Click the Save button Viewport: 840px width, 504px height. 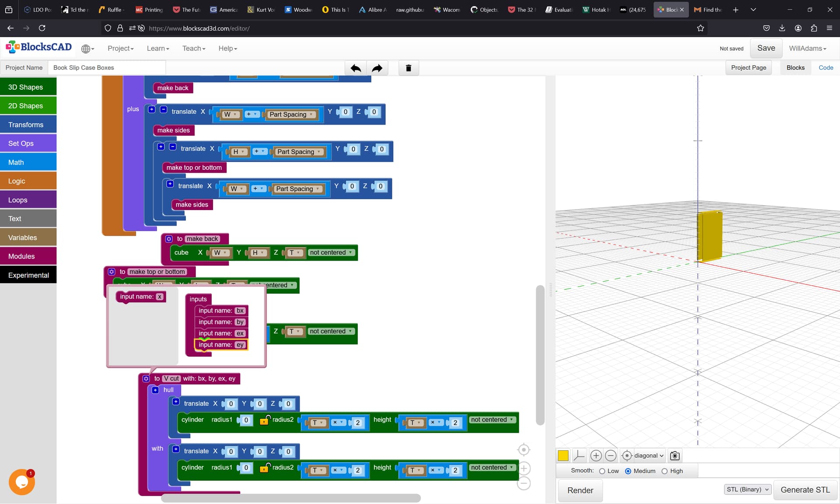pyautogui.click(x=766, y=48)
